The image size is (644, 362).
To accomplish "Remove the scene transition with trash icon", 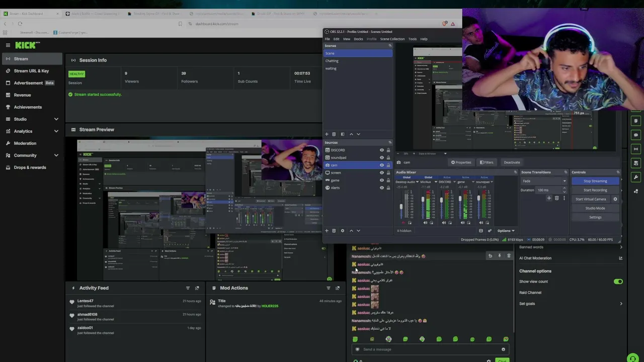I will point(556,198).
